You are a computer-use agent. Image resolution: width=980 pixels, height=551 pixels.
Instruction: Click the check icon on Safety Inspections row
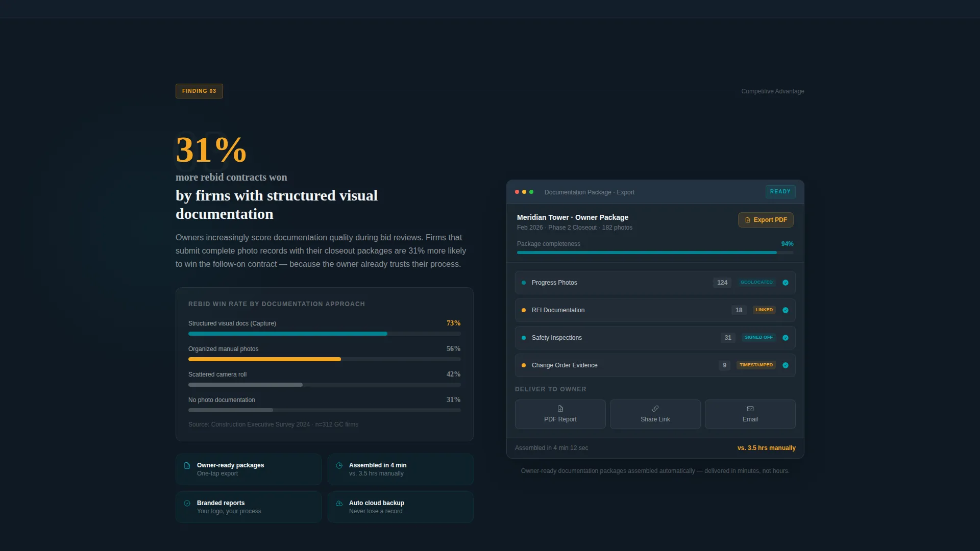(x=786, y=338)
